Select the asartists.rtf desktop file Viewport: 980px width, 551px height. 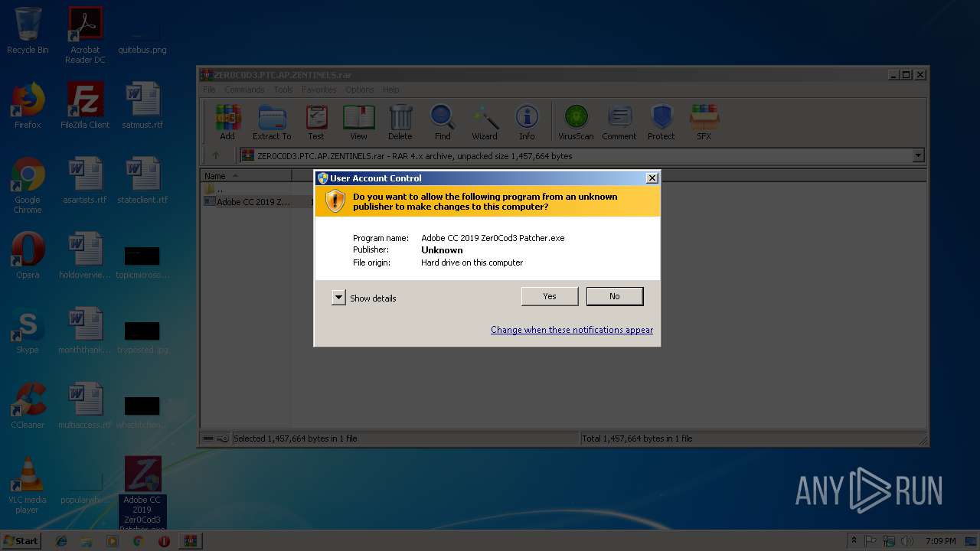[85, 181]
